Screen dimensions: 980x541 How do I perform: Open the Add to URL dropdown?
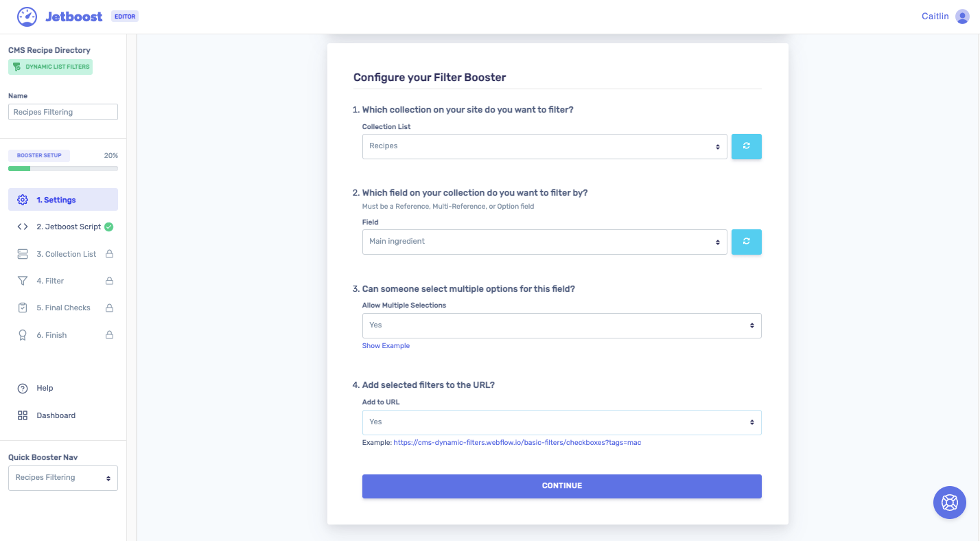[x=561, y=422]
